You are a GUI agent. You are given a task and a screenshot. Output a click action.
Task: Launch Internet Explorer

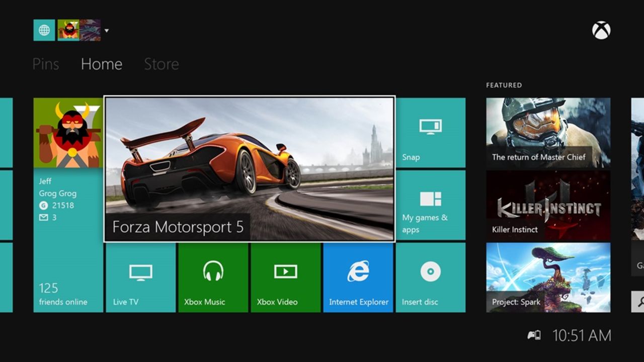tap(358, 279)
